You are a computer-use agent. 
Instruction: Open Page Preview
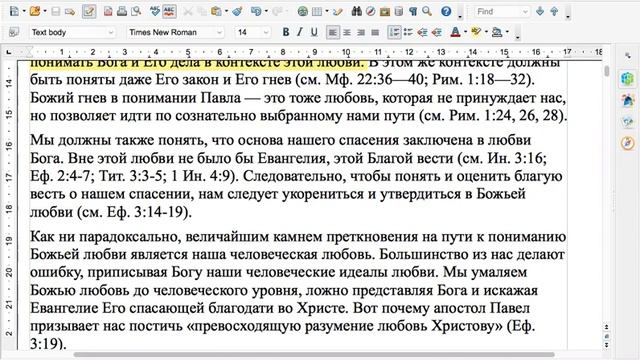tap(136, 11)
